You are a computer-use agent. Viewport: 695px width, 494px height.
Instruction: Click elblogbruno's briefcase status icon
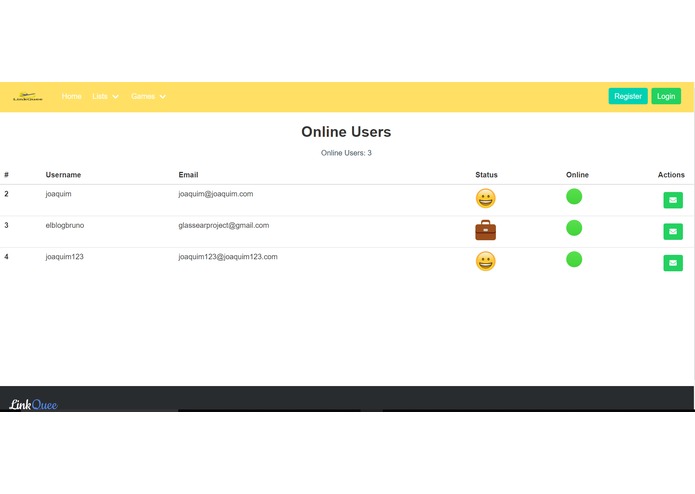485,230
